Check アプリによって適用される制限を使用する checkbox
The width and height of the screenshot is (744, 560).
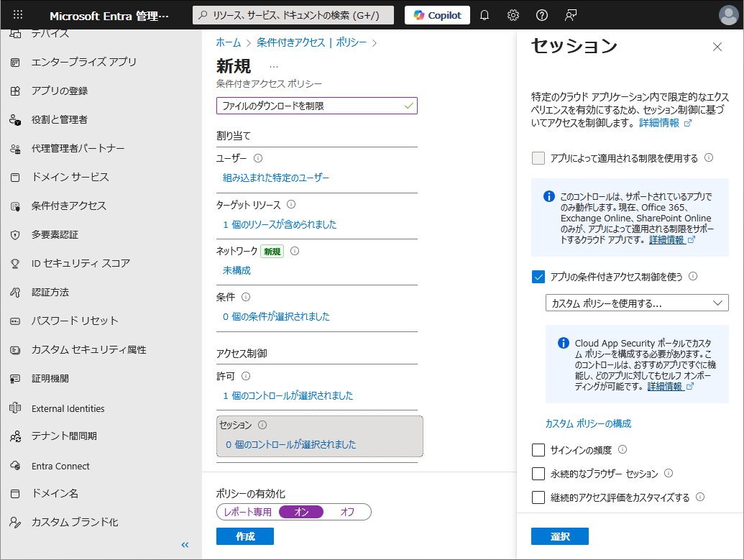coord(538,158)
